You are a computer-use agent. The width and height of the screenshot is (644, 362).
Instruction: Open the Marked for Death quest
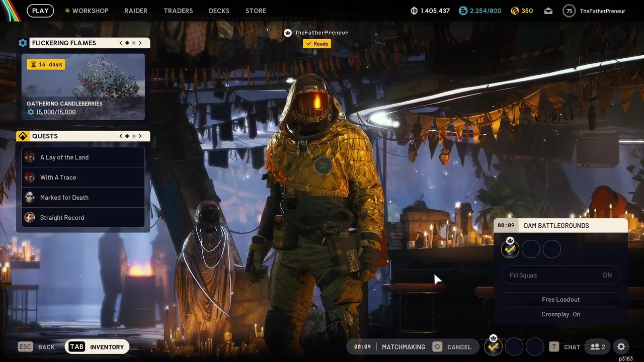tap(83, 198)
